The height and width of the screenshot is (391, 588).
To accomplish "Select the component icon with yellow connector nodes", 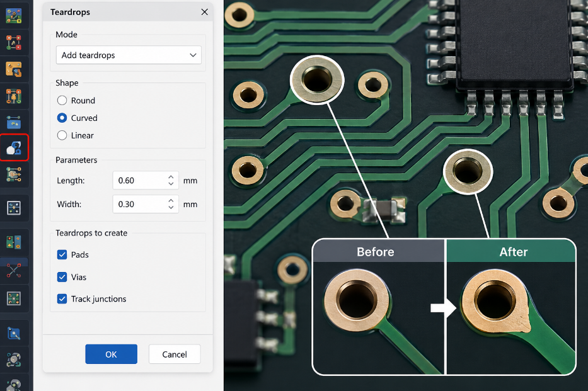I will [x=14, y=174].
